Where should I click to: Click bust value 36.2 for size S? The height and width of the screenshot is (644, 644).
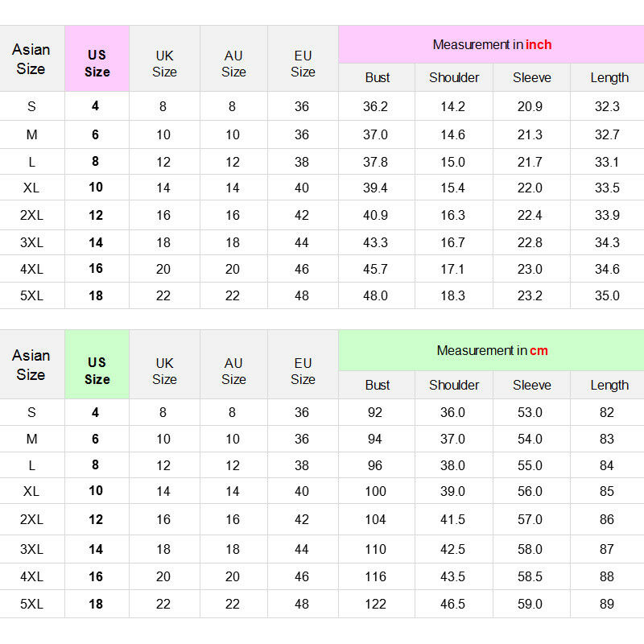click(x=375, y=106)
